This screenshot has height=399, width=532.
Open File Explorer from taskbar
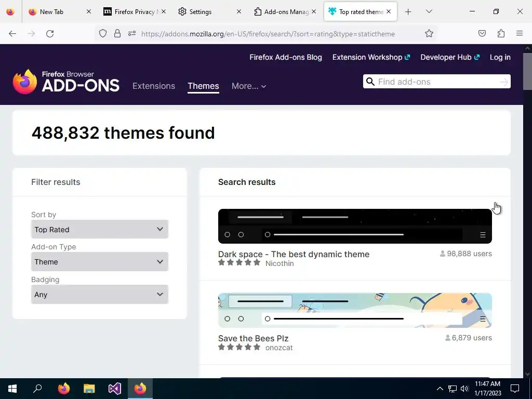click(x=89, y=389)
